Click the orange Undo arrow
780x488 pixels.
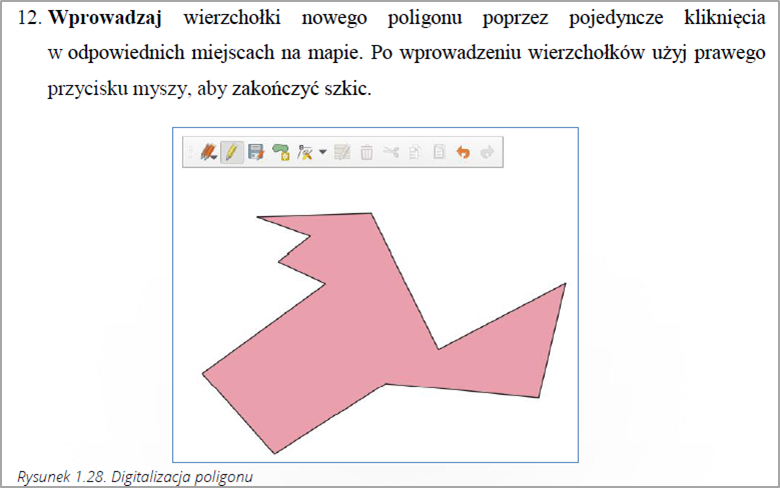[463, 152]
